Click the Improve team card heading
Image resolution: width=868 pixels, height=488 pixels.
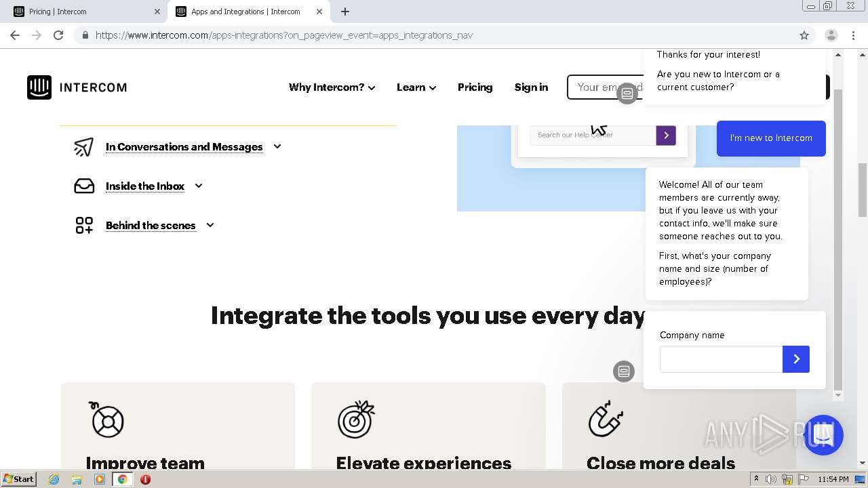click(145, 462)
